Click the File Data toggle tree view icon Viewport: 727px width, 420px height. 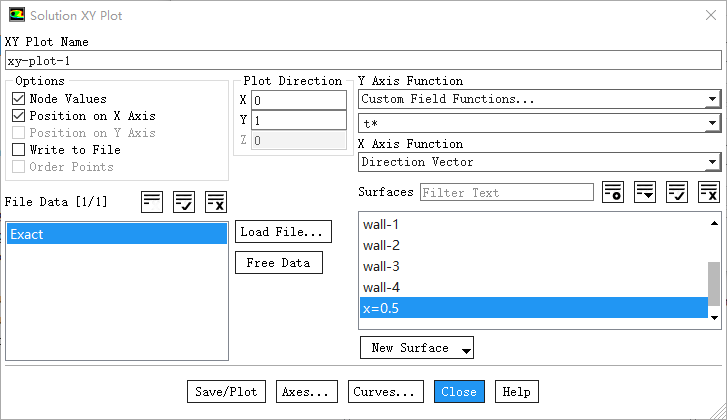152,201
